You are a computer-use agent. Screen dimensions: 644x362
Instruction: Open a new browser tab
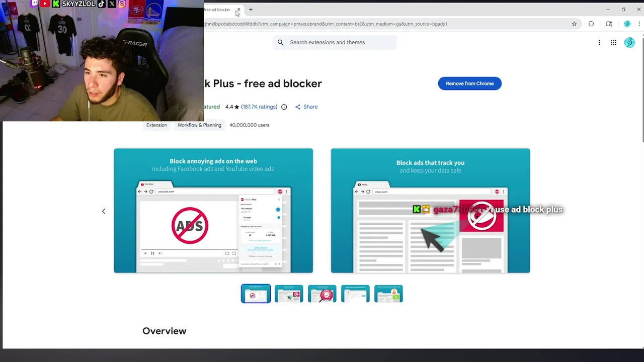pos(251,10)
